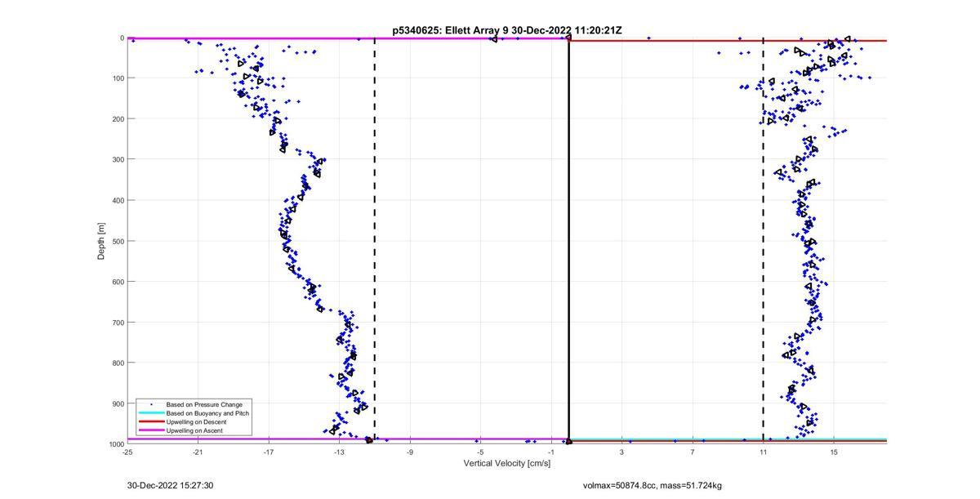The width and height of the screenshot is (980, 499).
Task: Click the magenta line sample in the legend
Action: point(151,430)
